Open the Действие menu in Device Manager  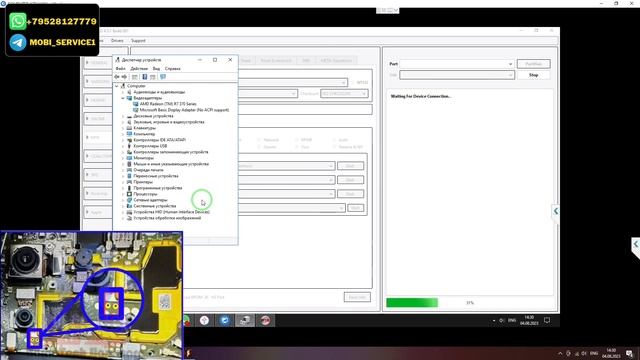tap(139, 69)
